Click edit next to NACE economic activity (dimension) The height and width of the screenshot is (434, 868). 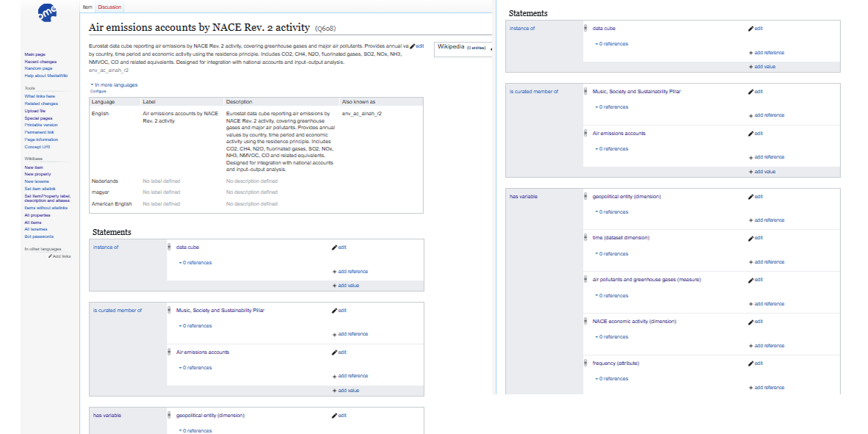click(756, 322)
